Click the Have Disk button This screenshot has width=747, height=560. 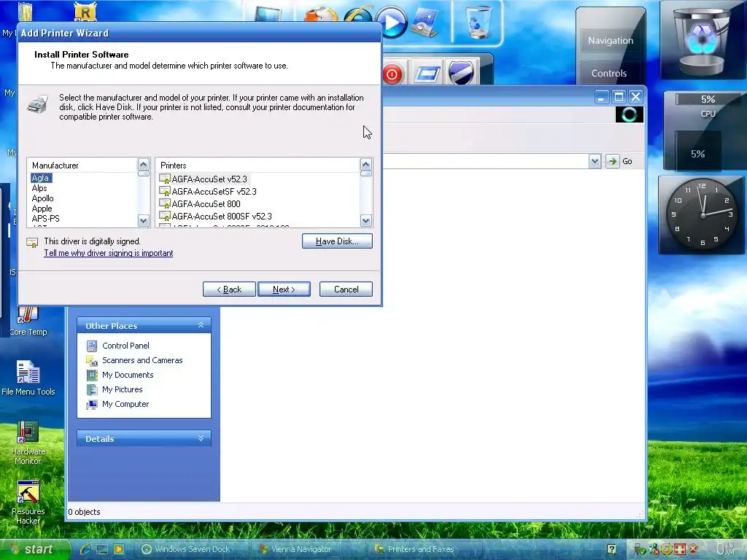coord(337,241)
